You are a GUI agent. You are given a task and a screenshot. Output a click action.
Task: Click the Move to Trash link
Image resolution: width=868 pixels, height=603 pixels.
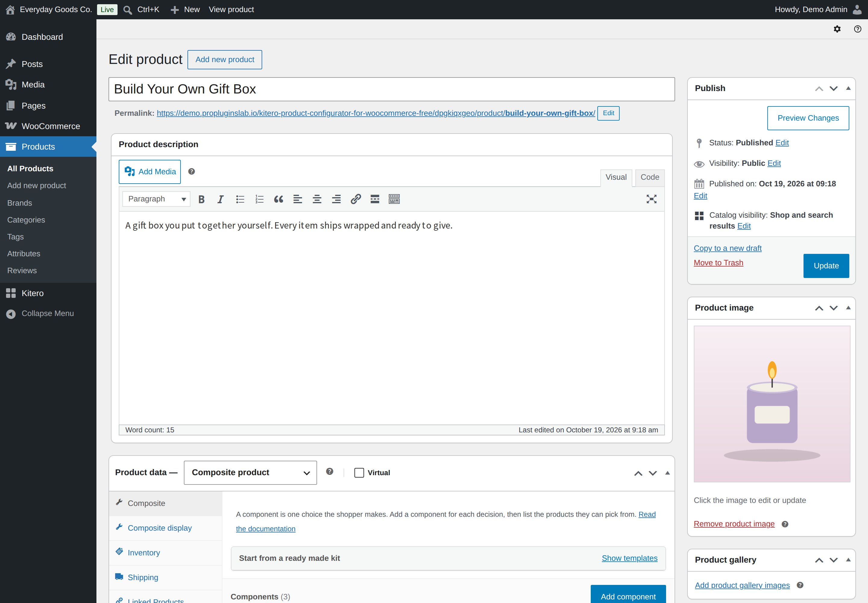tap(718, 263)
